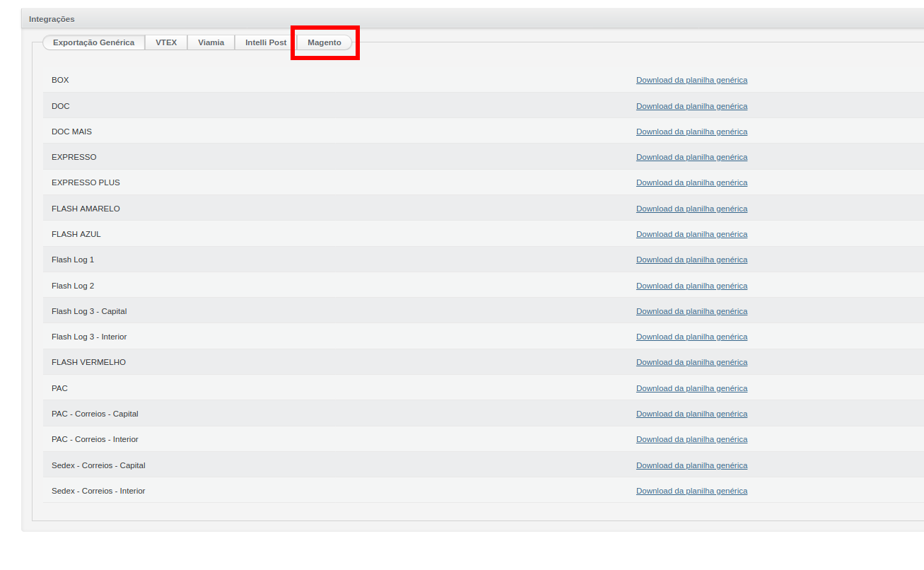
Task: Download spreadsheet for Flash Log 3 - Capital
Action: pos(691,311)
